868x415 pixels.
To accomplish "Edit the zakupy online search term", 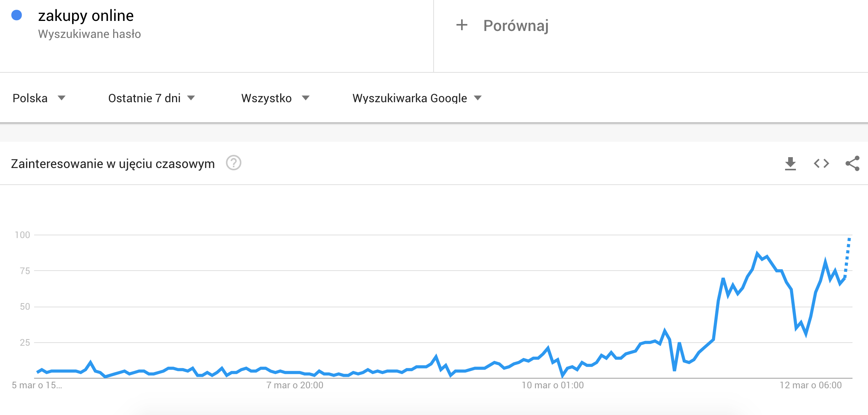I will (86, 15).
